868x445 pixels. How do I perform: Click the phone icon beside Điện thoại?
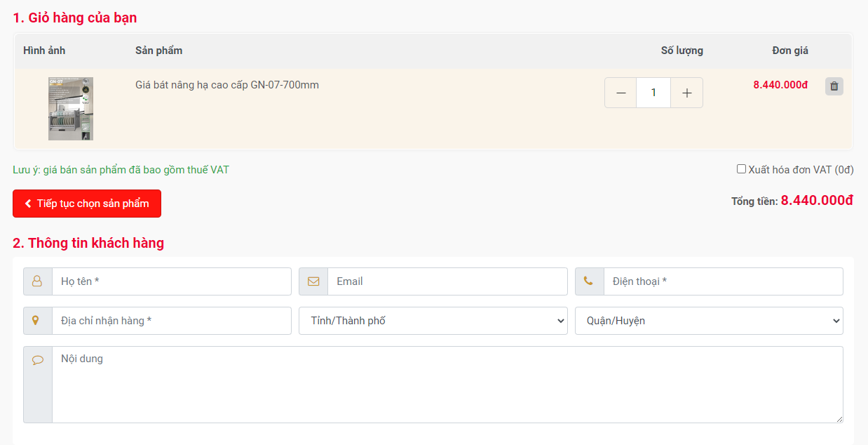[x=590, y=281]
